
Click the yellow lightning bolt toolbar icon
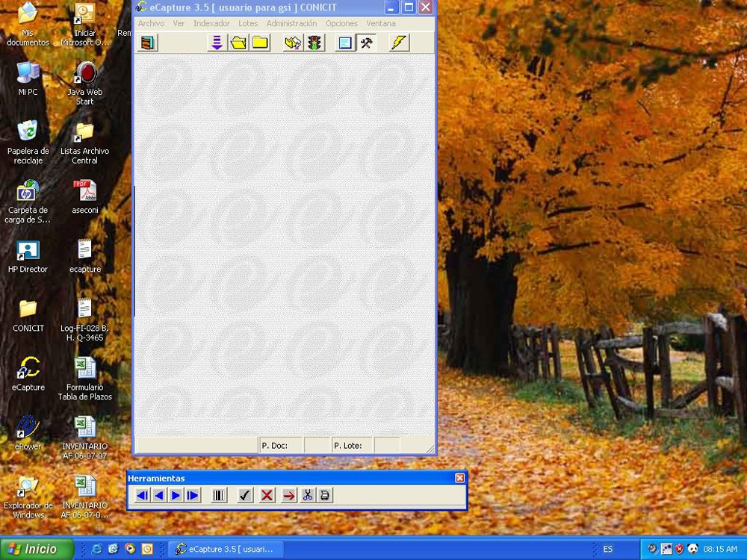(399, 43)
